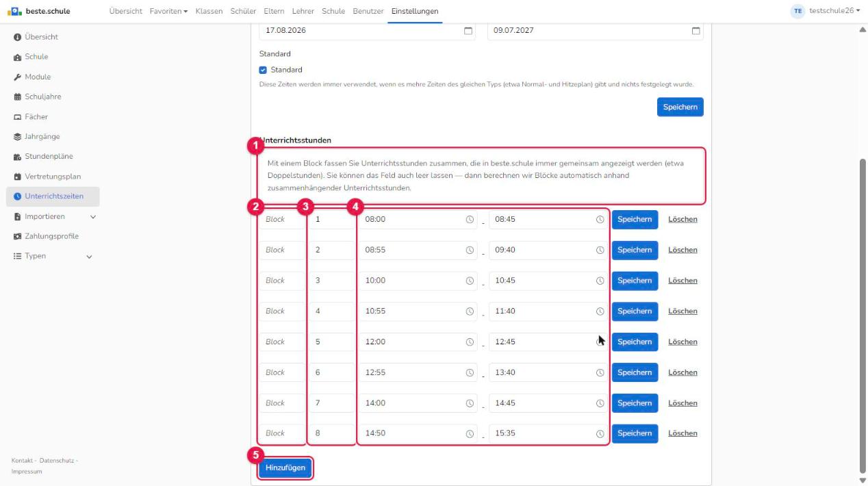The width and height of the screenshot is (868, 486).
Task: Click the Block field of lesson 3
Action: pyautogui.click(x=282, y=281)
